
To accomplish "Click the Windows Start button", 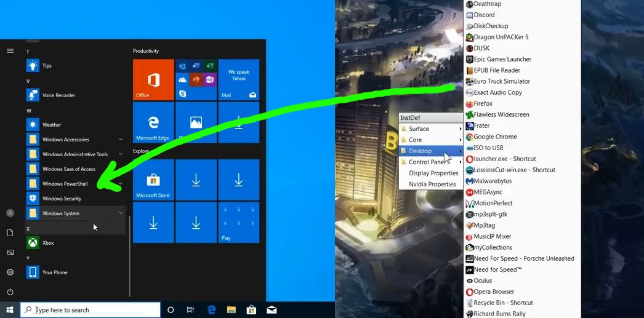I will [x=10, y=310].
